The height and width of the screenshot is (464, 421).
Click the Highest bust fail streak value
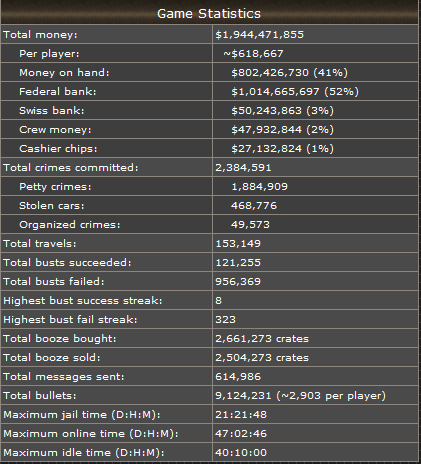pos(225,320)
